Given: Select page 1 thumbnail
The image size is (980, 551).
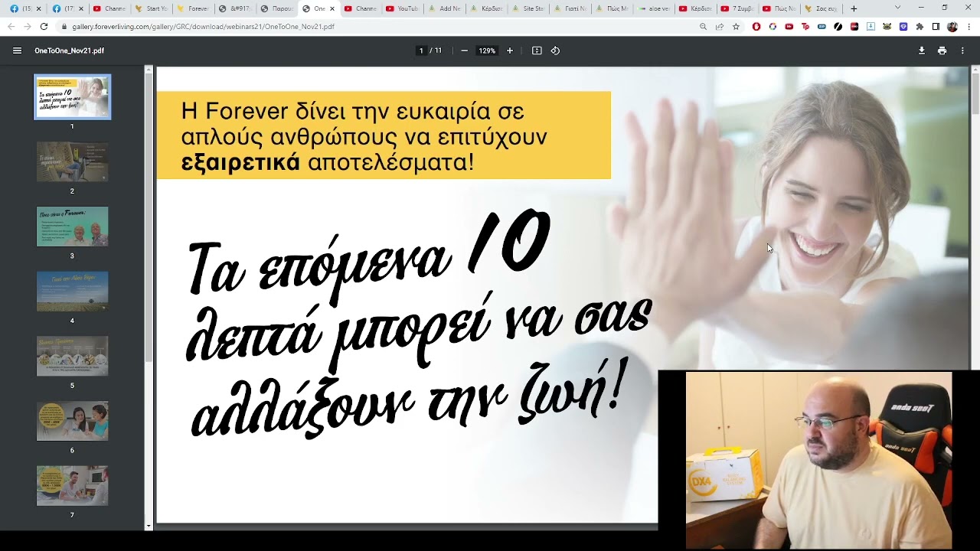Looking at the screenshot, I should pyautogui.click(x=72, y=97).
